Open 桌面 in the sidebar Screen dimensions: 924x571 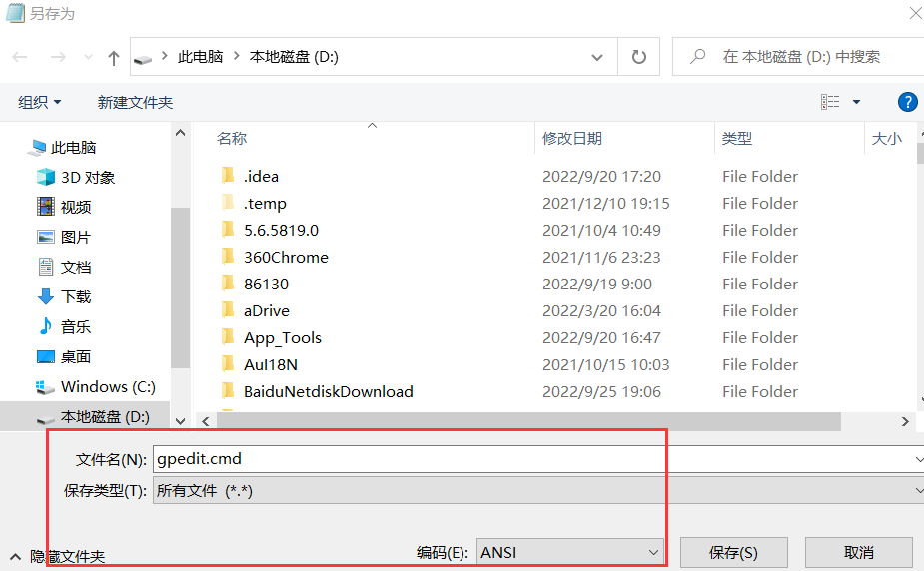(76, 356)
